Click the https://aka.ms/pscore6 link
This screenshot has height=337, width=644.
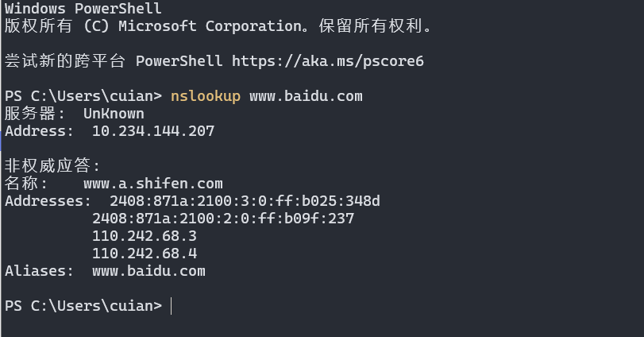click(x=328, y=61)
